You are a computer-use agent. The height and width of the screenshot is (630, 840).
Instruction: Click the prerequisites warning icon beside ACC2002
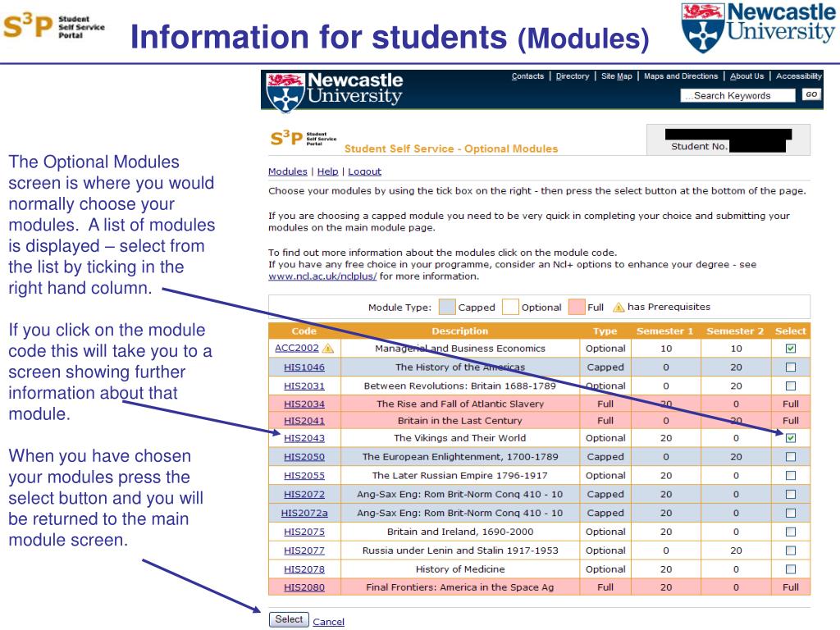click(328, 348)
